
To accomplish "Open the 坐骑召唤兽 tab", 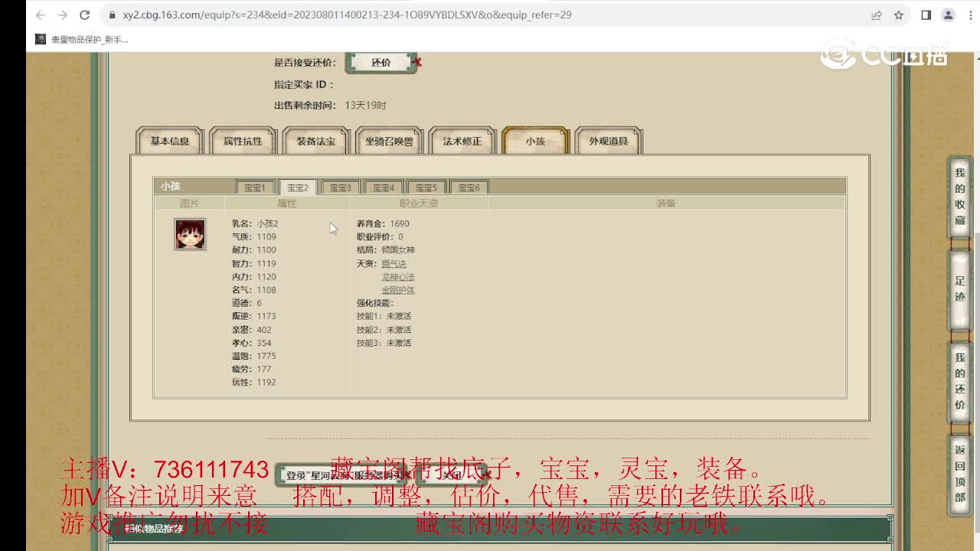I will coord(389,141).
